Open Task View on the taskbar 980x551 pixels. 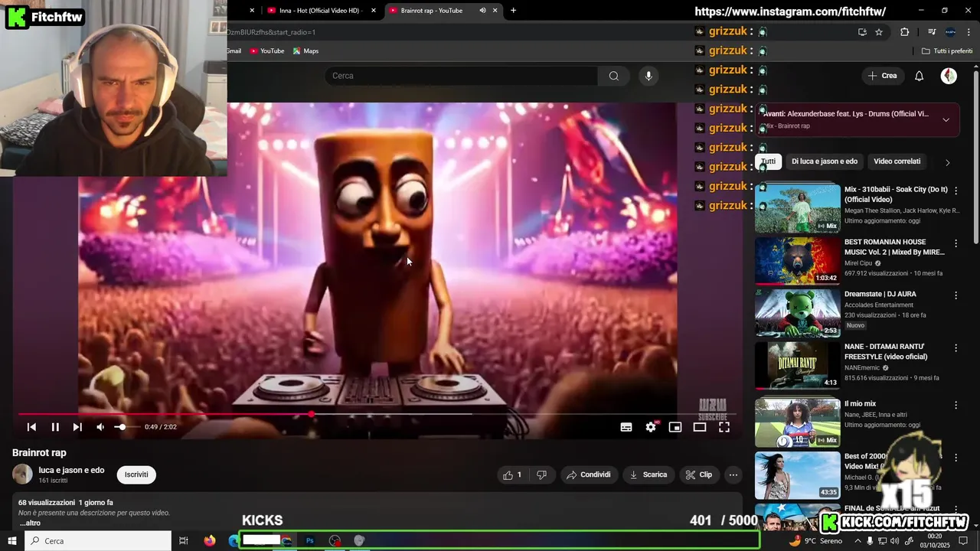[x=184, y=541]
